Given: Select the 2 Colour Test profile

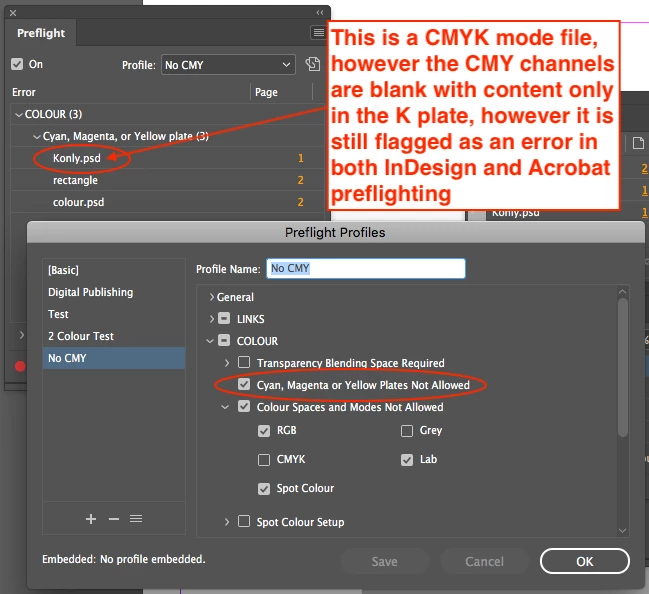Looking at the screenshot, I should [x=114, y=336].
